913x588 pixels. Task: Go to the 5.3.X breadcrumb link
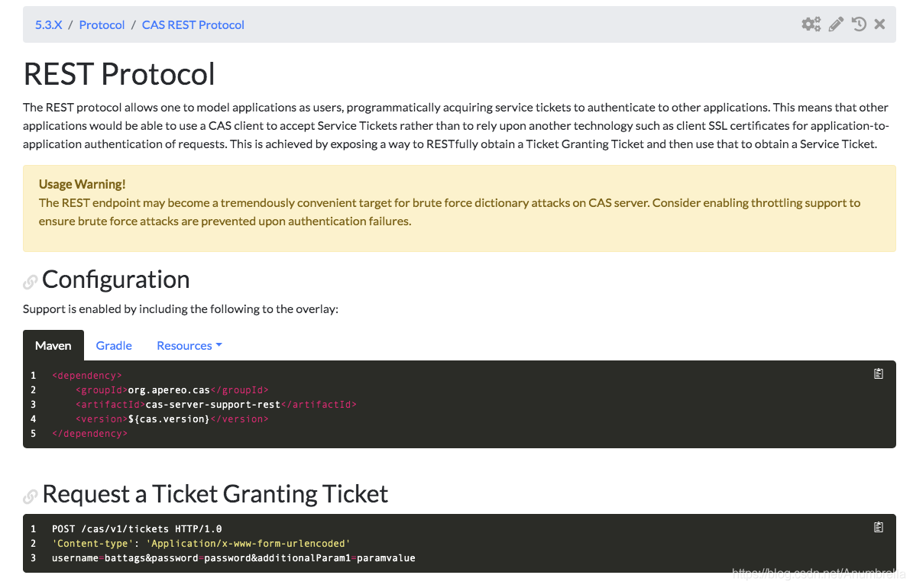pyautogui.click(x=48, y=25)
